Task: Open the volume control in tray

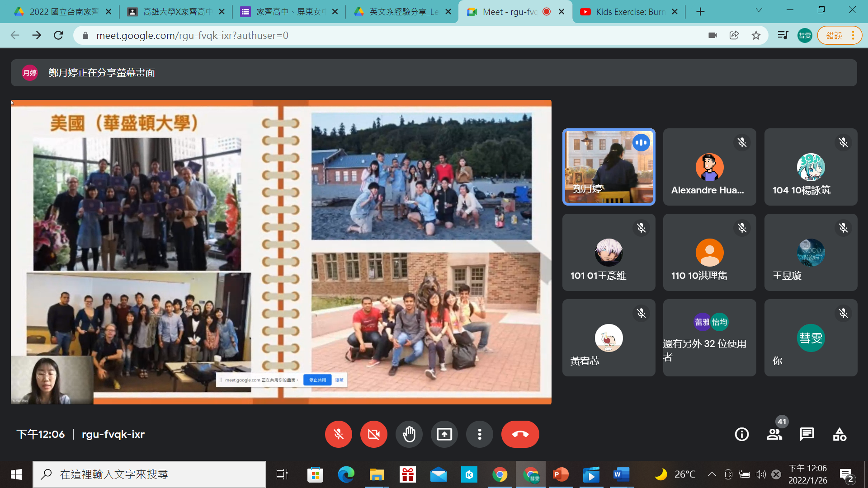Action: [x=760, y=474]
